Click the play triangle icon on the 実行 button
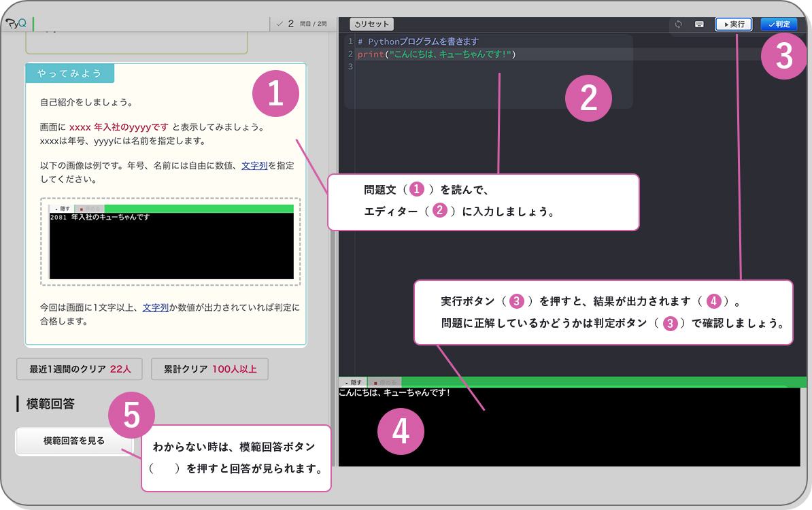 click(x=726, y=24)
